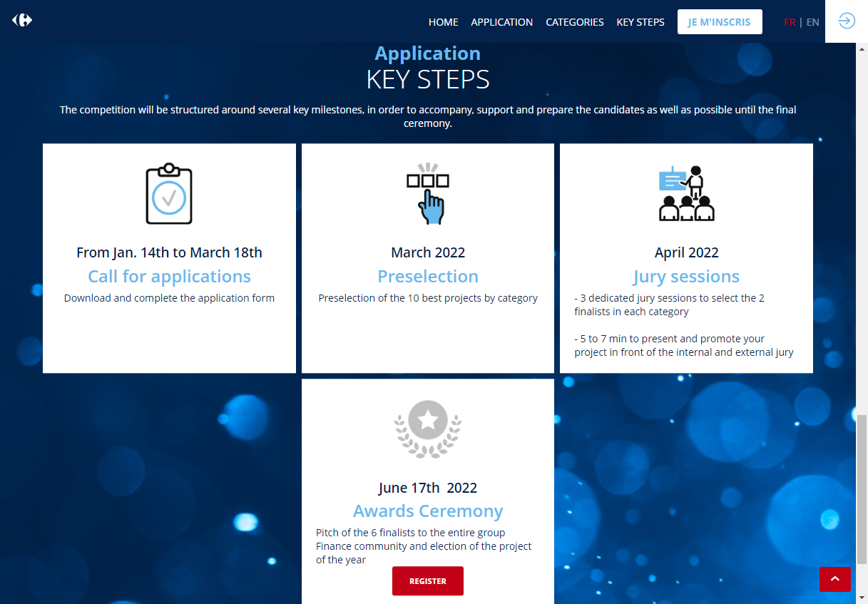Click the competition milestones intro paragraph
This screenshot has height=604, width=868.
click(x=428, y=116)
